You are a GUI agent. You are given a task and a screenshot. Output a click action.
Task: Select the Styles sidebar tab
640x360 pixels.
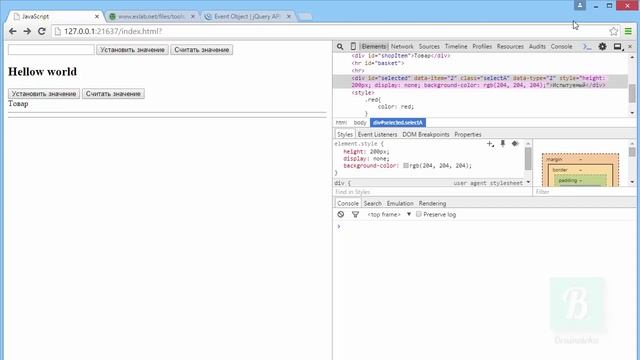345,134
